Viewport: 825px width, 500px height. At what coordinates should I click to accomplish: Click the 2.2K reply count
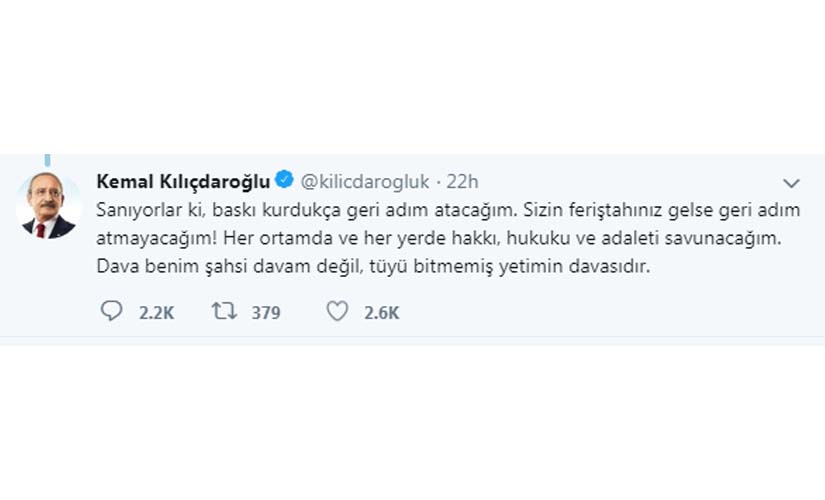coord(157,313)
